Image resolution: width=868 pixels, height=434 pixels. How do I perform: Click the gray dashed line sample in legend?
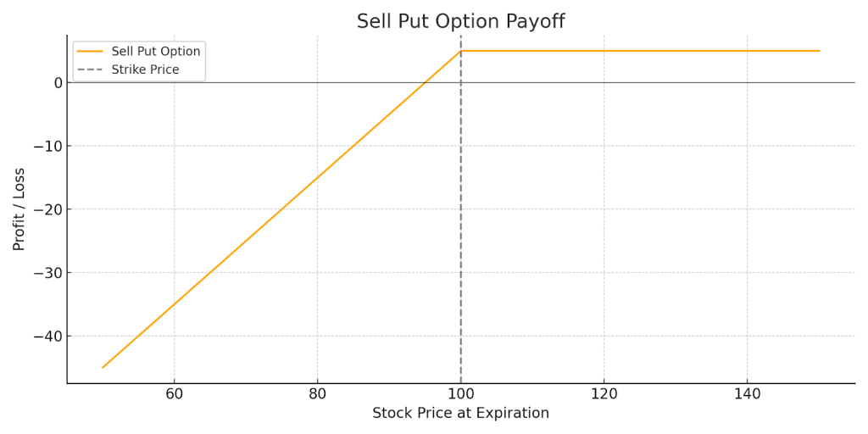pyautogui.click(x=90, y=70)
